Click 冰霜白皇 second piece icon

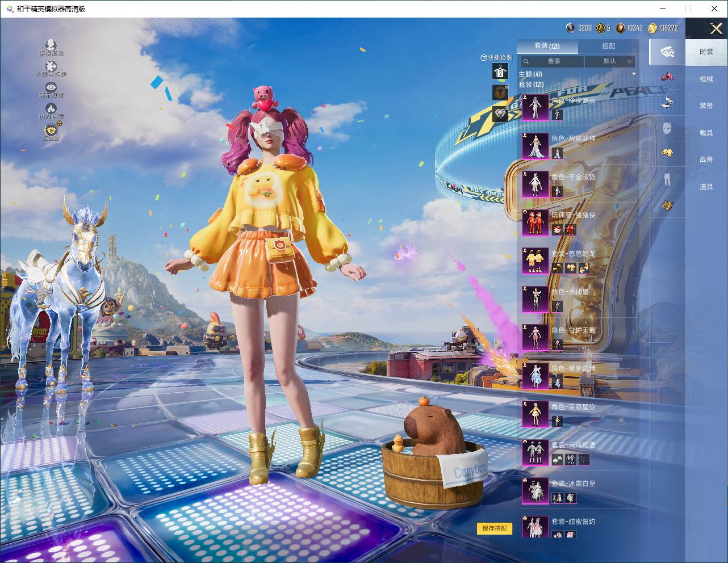click(x=571, y=498)
